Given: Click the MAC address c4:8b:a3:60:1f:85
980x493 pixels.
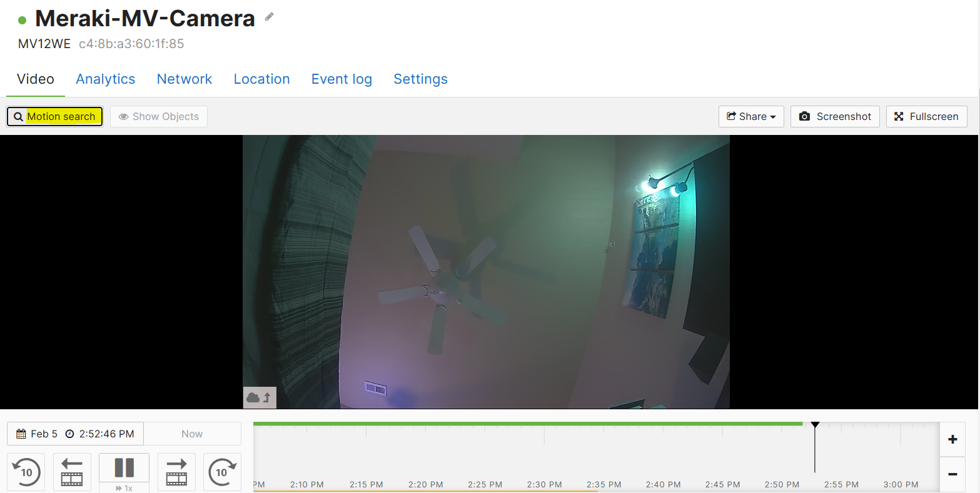Looking at the screenshot, I should click(x=131, y=44).
